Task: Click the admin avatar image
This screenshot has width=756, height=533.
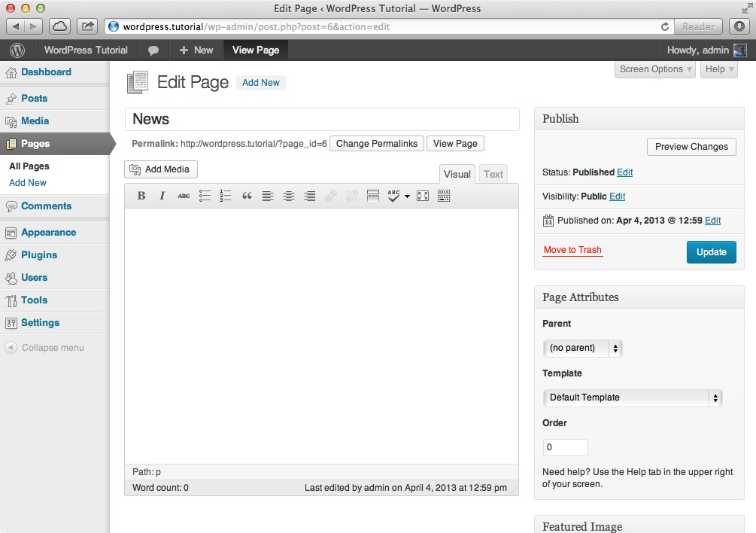Action: click(739, 50)
